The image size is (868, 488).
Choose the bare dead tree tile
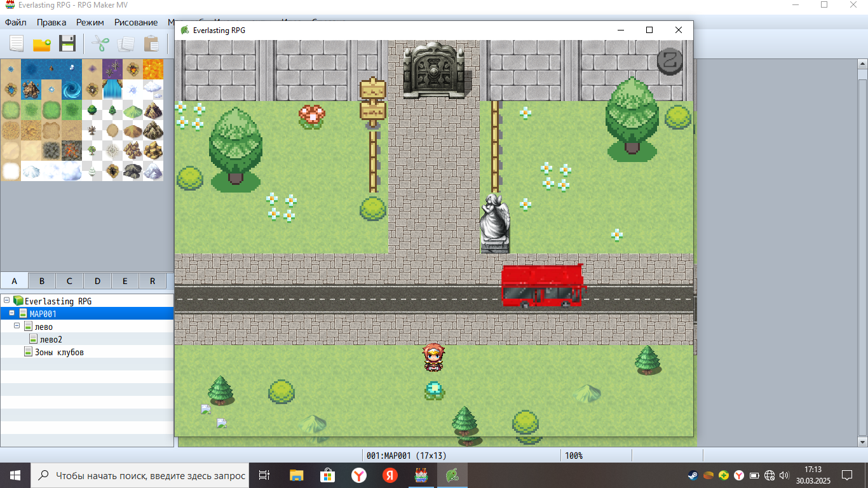92,130
